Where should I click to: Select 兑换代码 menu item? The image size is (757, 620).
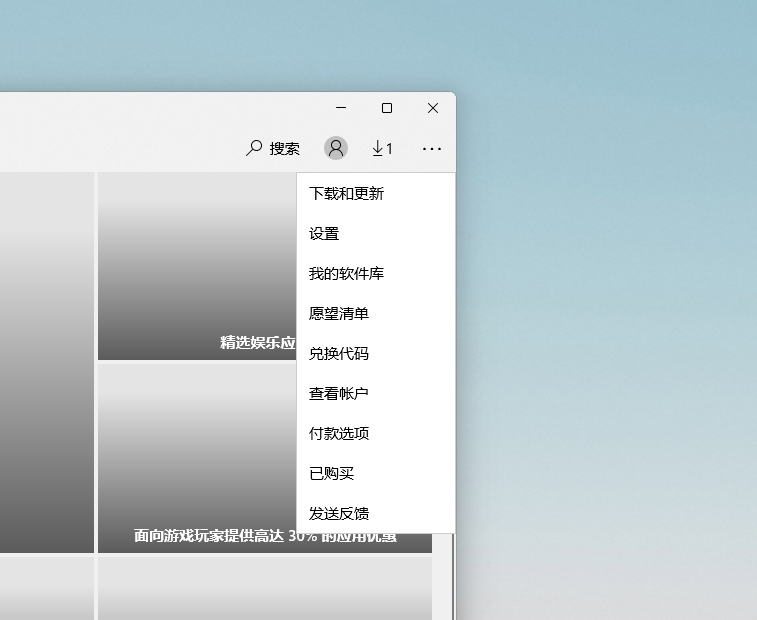pos(376,354)
